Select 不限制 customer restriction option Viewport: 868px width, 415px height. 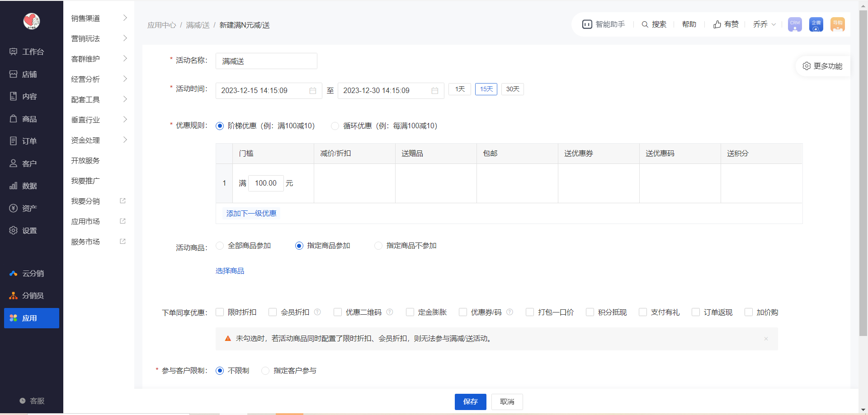pyautogui.click(x=220, y=371)
